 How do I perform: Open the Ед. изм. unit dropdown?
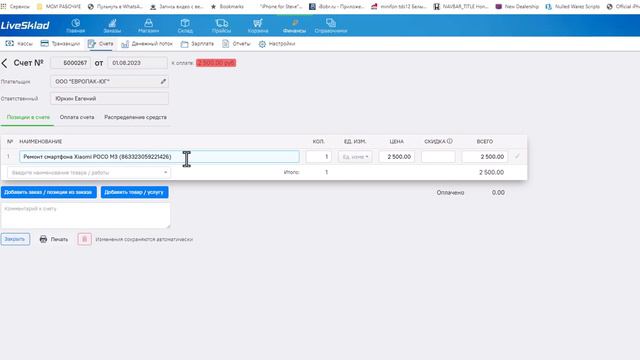coord(355,157)
